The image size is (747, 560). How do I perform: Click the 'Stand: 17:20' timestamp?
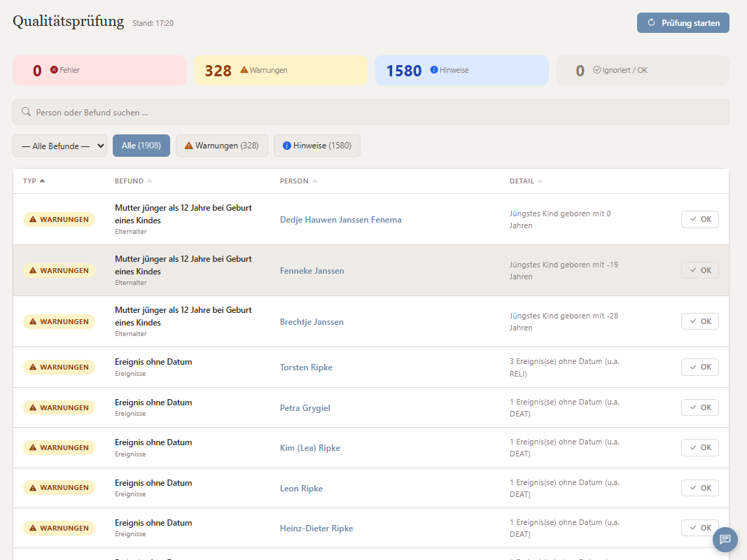153,23
